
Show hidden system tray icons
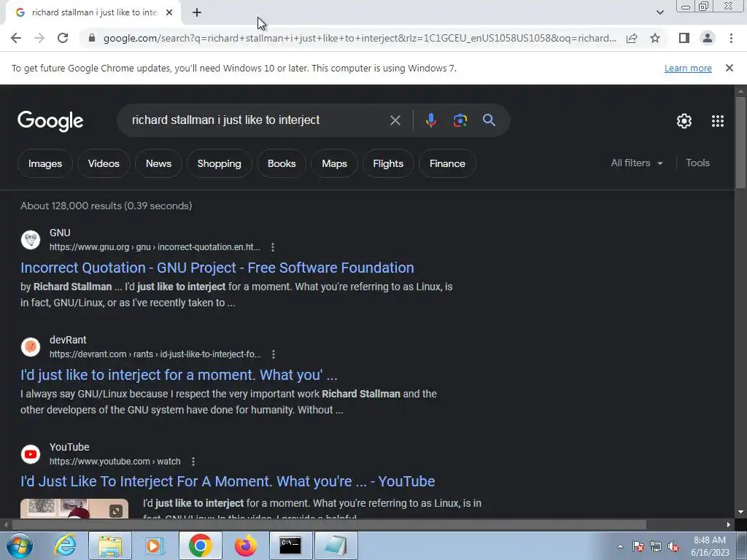click(620, 546)
